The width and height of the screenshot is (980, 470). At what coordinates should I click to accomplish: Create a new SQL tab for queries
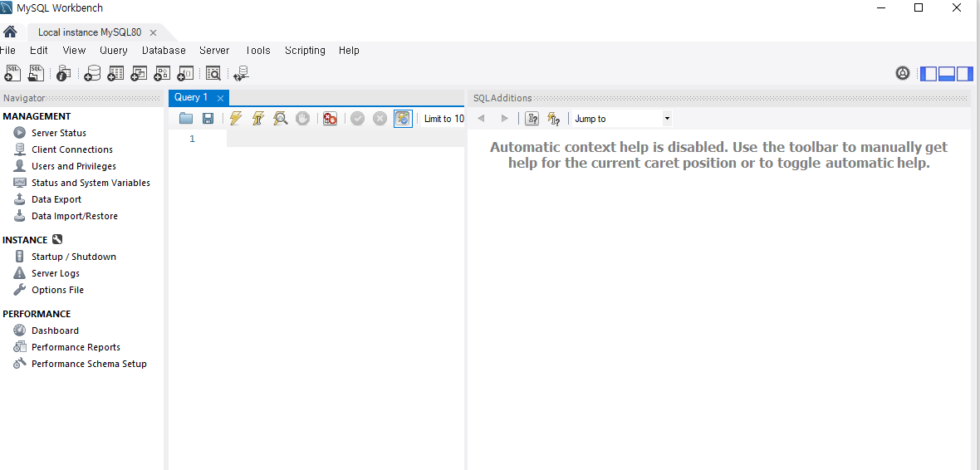click(12, 73)
